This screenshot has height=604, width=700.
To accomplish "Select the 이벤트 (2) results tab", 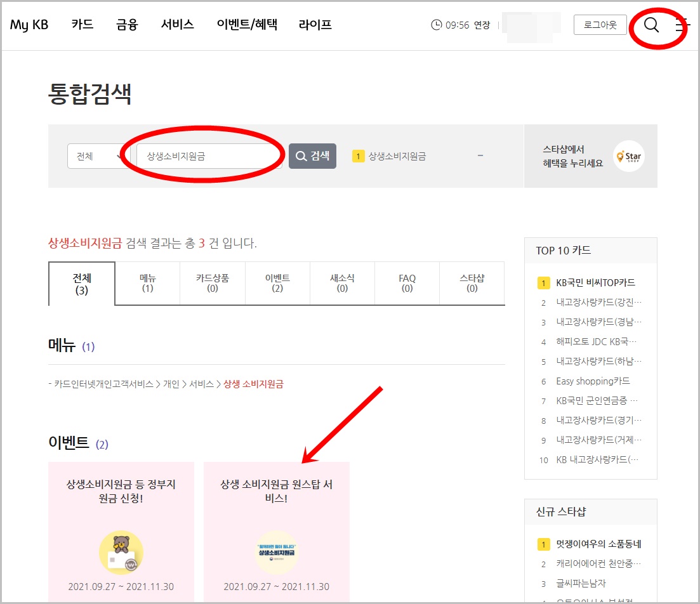I will [277, 283].
